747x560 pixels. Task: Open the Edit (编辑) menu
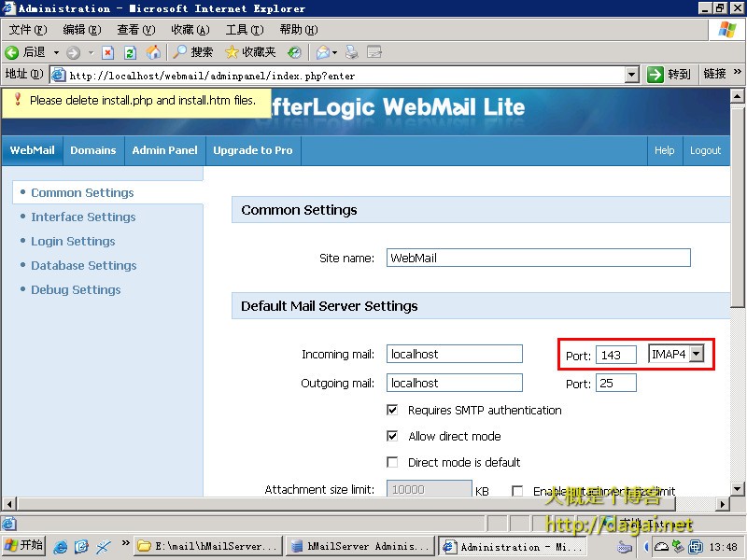82,30
